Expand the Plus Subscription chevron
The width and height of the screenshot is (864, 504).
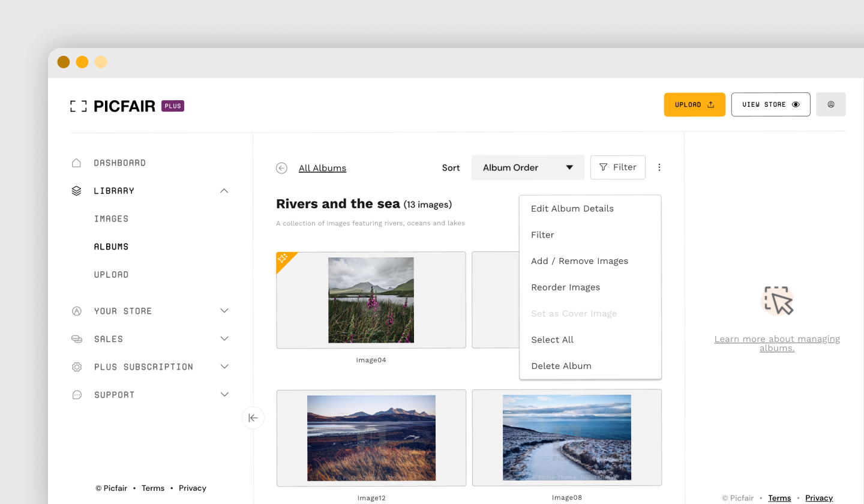tap(224, 367)
